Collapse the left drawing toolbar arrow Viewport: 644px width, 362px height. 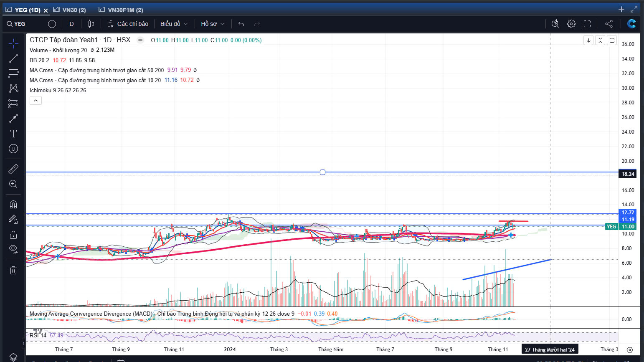(24, 343)
